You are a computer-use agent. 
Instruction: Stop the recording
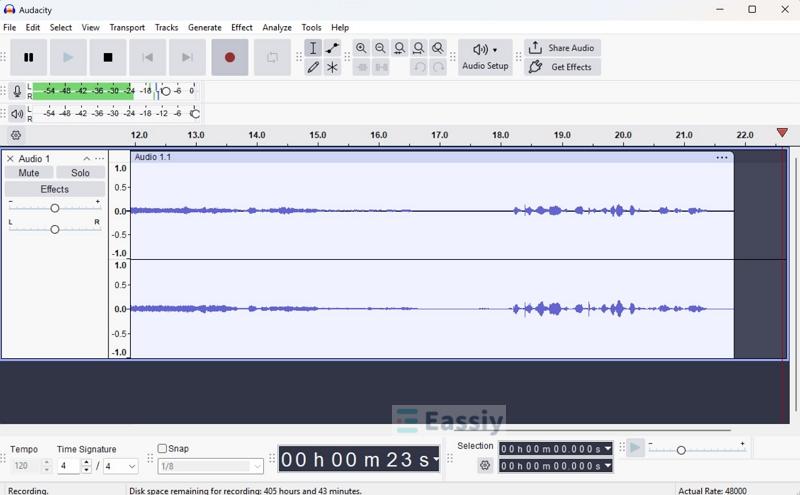tap(108, 57)
